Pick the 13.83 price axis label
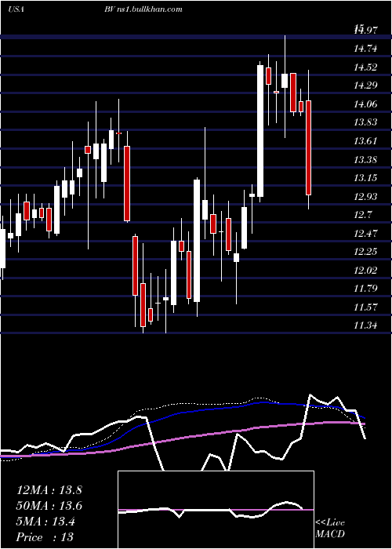Screen dimensions: 392x549 (x=365, y=122)
